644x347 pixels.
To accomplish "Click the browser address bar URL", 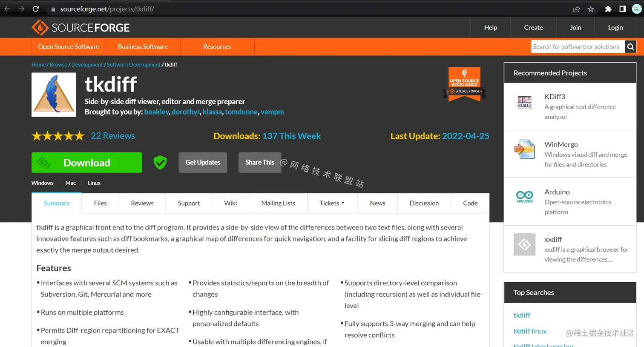I will tap(107, 9).
